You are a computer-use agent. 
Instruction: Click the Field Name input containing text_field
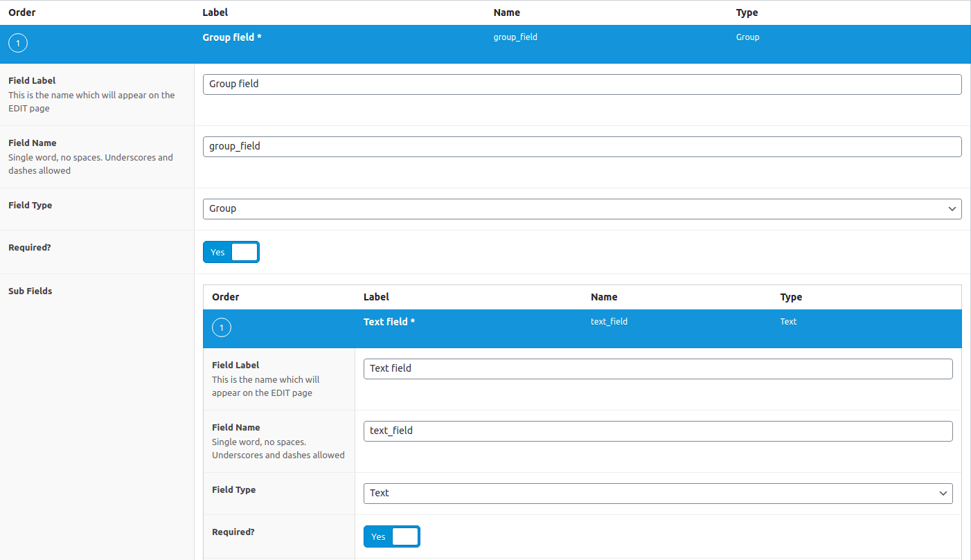pyautogui.click(x=657, y=431)
